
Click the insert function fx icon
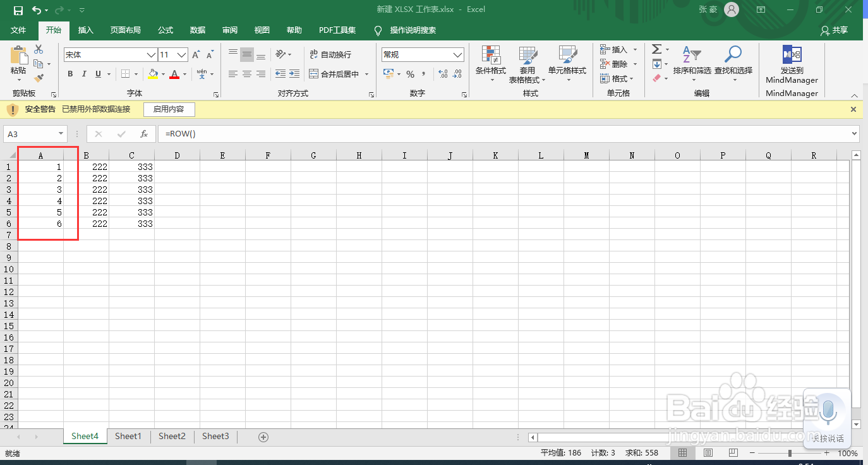(144, 134)
